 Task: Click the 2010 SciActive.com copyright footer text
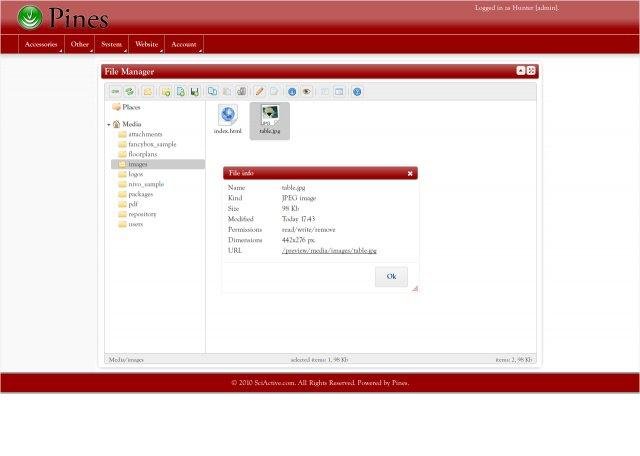tap(320, 383)
